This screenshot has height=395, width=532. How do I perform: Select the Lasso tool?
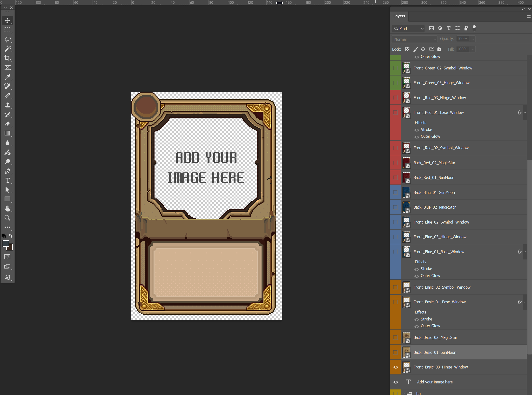[7, 39]
